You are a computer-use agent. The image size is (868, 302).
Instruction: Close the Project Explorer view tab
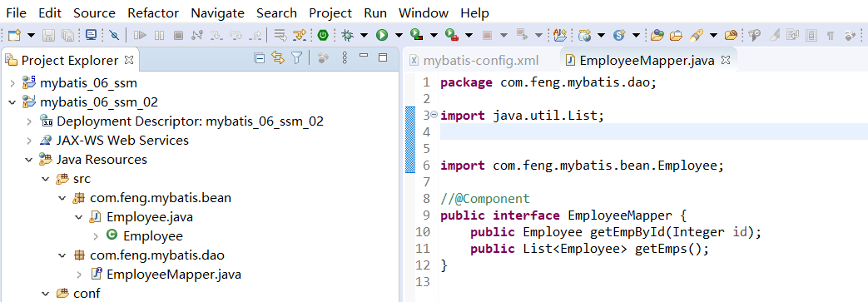point(128,59)
